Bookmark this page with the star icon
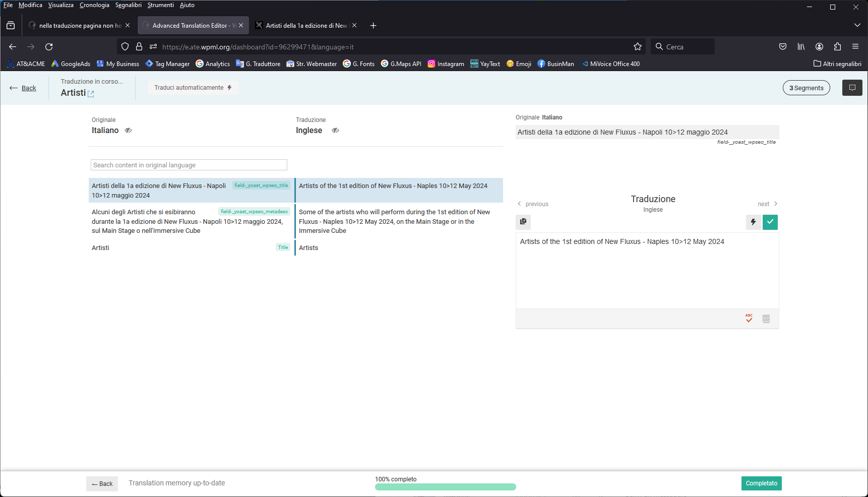Viewport: 868px width, 497px height. 638,47
